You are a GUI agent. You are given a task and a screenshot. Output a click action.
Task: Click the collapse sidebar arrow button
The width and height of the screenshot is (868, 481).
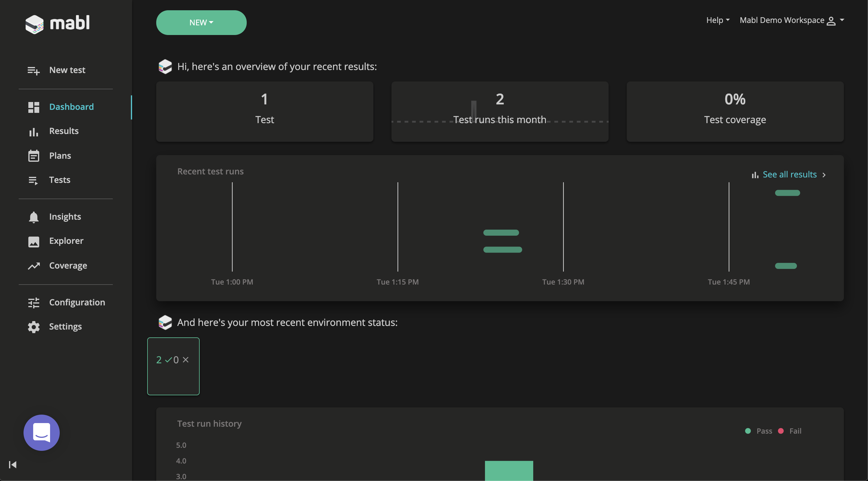(12, 464)
